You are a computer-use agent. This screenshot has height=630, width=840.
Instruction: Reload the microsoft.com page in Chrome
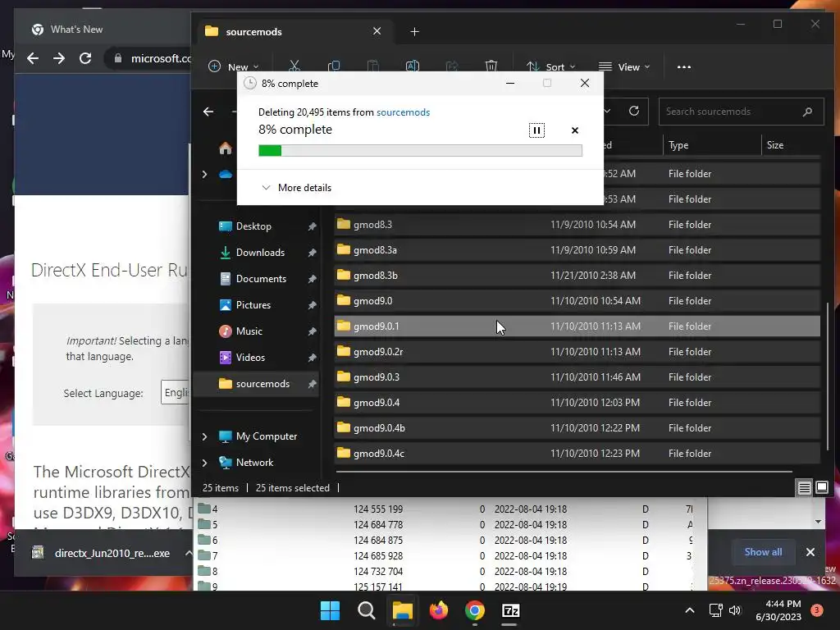coord(85,58)
